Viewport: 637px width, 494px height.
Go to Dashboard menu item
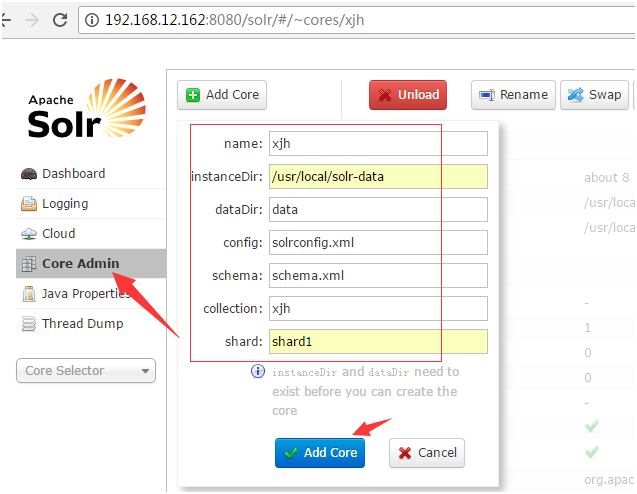click(91, 174)
